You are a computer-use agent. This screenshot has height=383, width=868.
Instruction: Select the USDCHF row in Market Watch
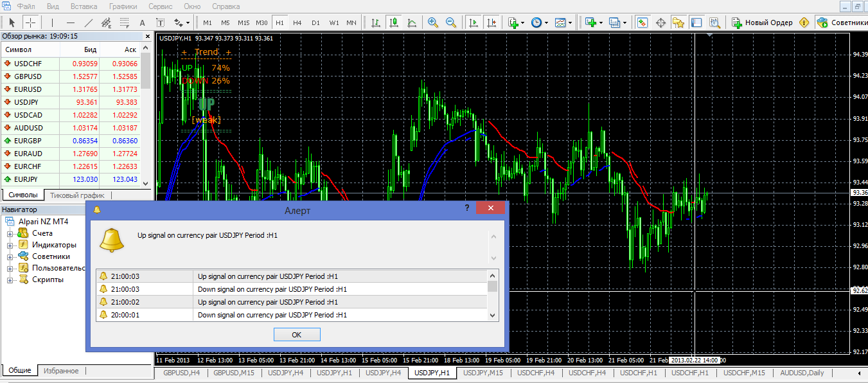[69, 64]
